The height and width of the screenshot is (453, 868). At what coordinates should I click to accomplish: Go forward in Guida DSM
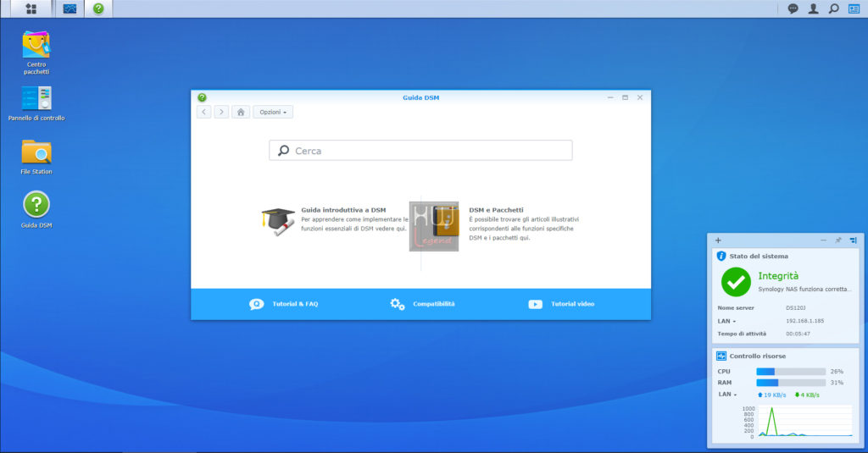click(x=221, y=112)
